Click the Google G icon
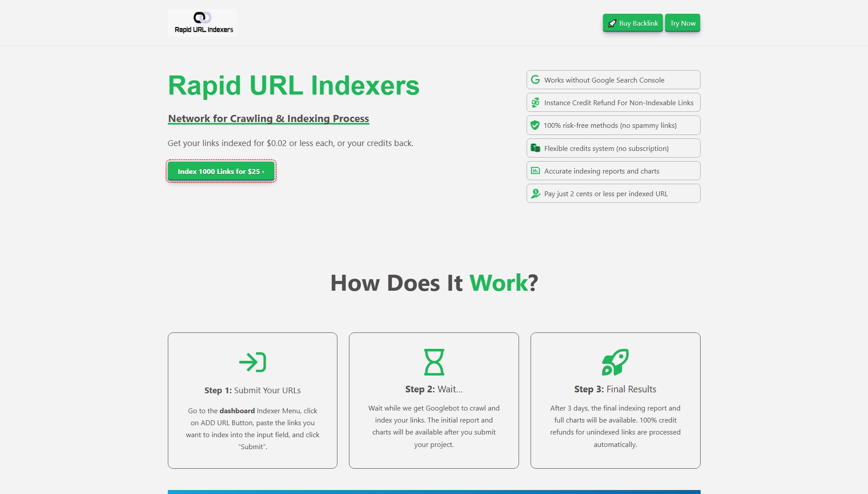The image size is (868, 494). point(535,80)
